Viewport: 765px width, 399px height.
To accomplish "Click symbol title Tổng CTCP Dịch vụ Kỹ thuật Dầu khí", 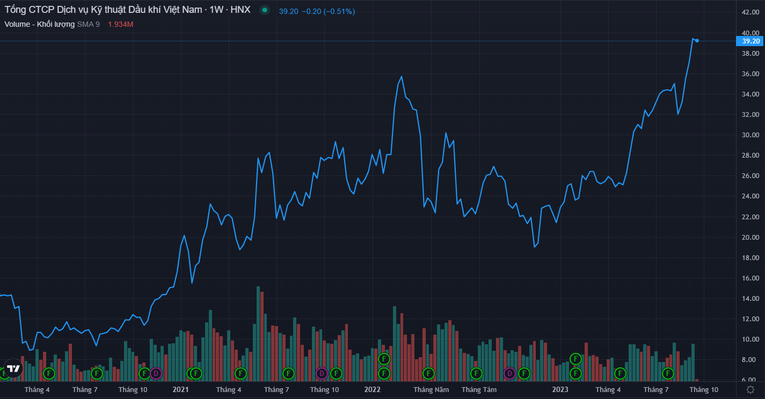I will coord(103,10).
